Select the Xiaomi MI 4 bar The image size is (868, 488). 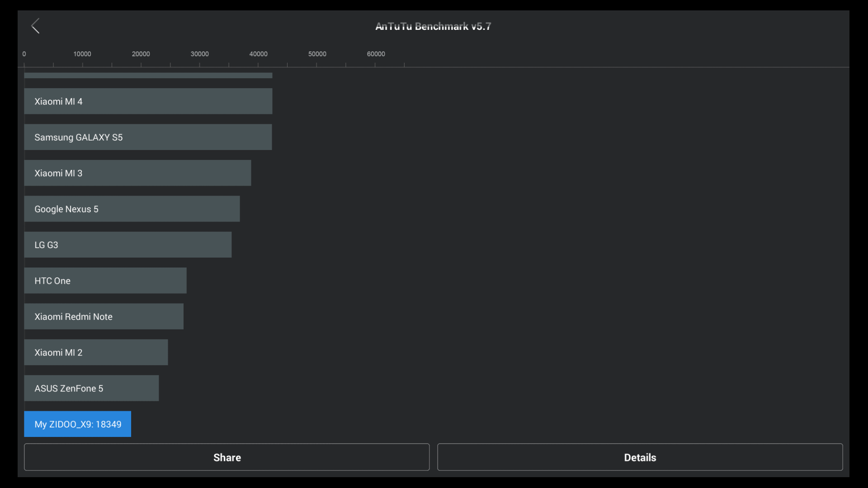coord(148,101)
